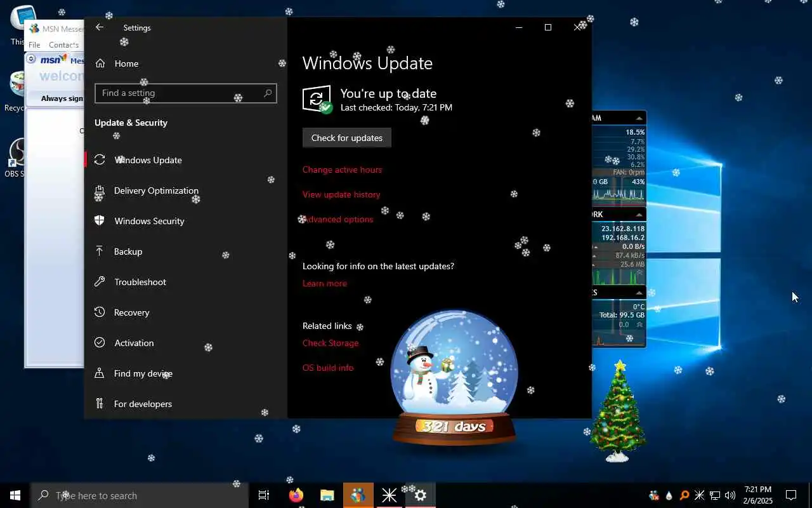Launch Firefox from the taskbar
The height and width of the screenshot is (508, 812).
click(x=296, y=495)
